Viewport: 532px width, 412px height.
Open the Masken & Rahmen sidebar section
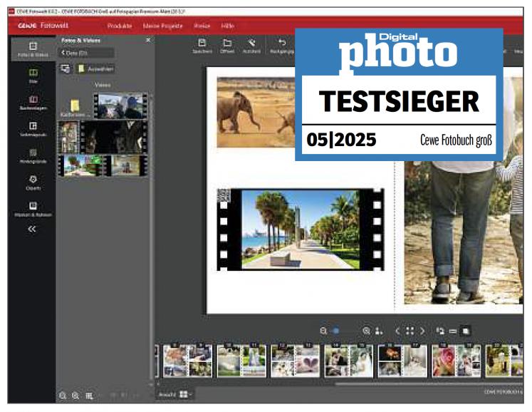33,209
